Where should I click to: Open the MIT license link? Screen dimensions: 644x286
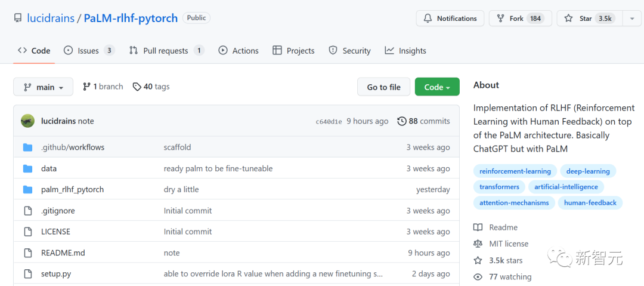pyautogui.click(x=509, y=244)
